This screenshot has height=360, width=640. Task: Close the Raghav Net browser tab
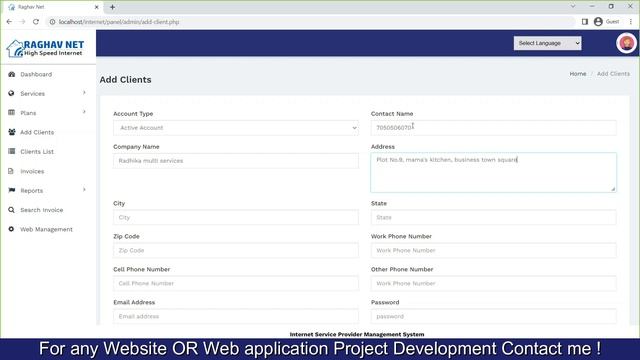coord(96,7)
